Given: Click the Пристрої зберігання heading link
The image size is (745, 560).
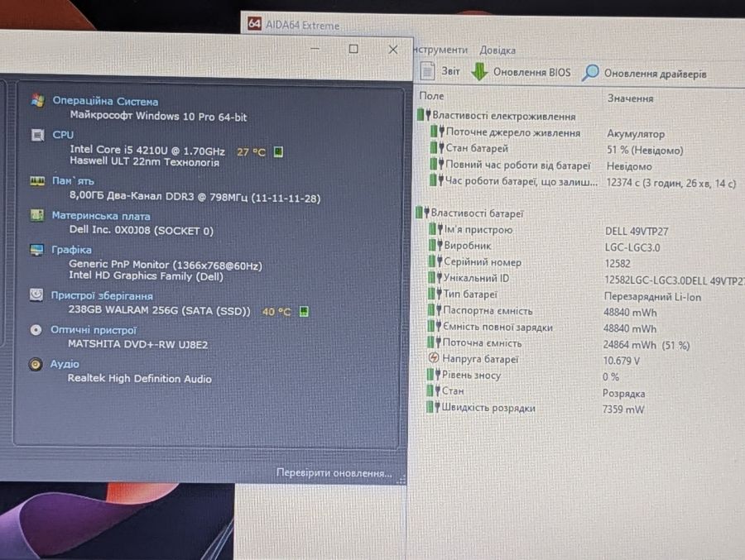Looking at the screenshot, I should click(x=102, y=295).
